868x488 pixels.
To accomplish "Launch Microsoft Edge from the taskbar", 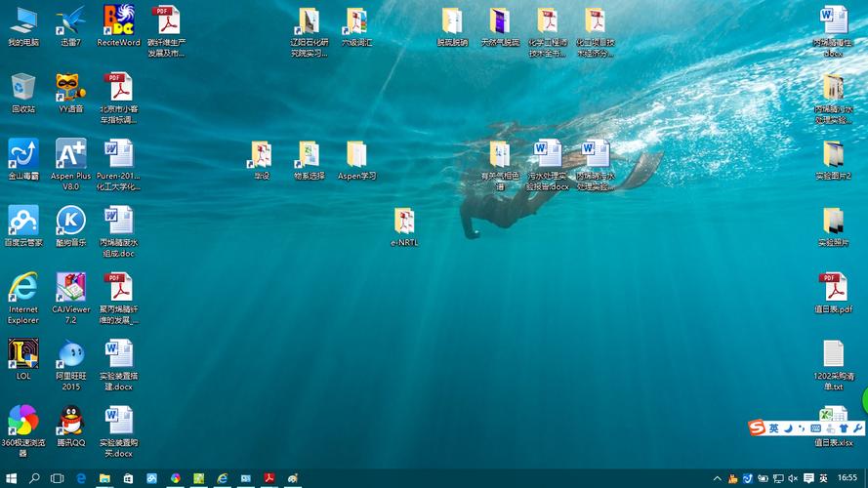I will [81, 478].
